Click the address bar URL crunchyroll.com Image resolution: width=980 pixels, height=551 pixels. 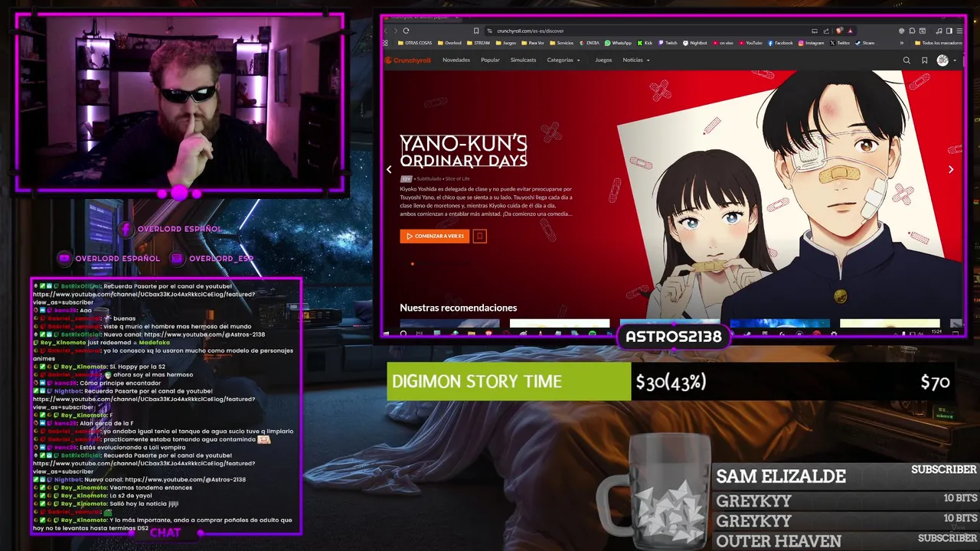coord(530,31)
